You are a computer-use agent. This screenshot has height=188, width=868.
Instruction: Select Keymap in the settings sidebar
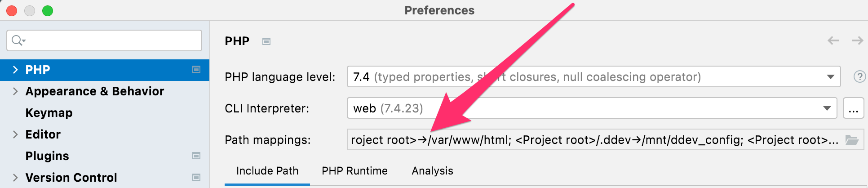[x=49, y=113]
